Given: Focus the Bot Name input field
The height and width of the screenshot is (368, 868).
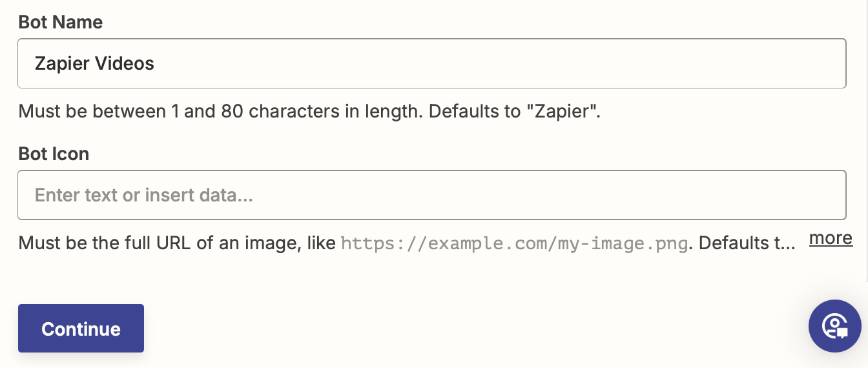Looking at the screenshot, I should [x=431, y=63].
